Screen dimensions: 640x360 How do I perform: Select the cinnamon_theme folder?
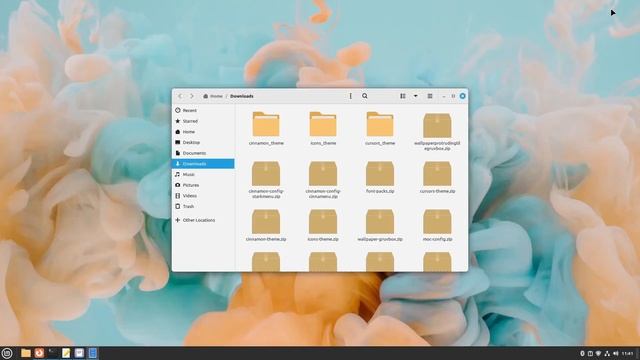click(266, 128)
